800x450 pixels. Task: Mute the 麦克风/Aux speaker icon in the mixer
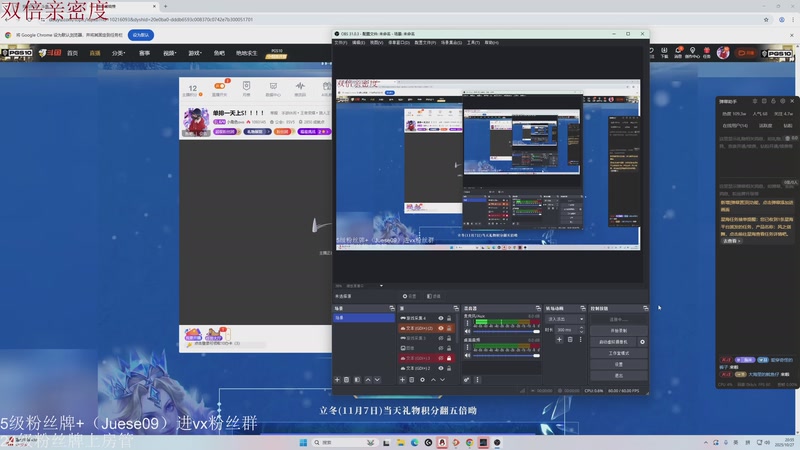(x=467, y=331)
